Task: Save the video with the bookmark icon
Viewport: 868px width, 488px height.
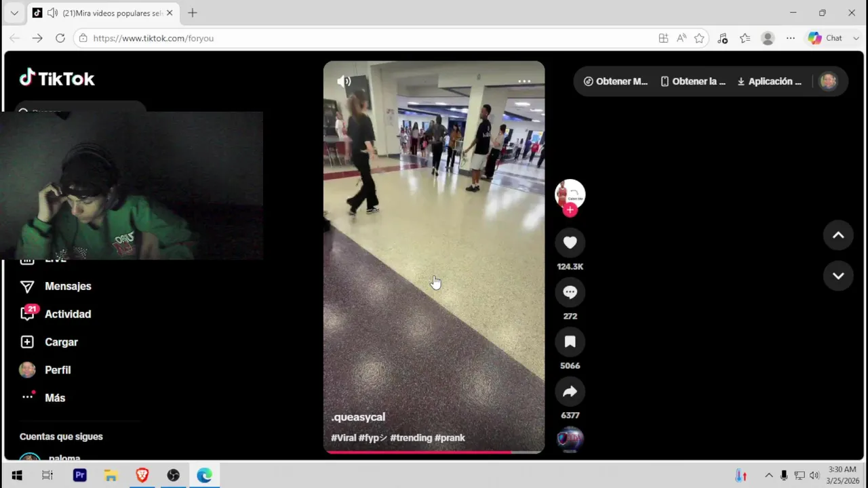Action: (x=570, y=342)
